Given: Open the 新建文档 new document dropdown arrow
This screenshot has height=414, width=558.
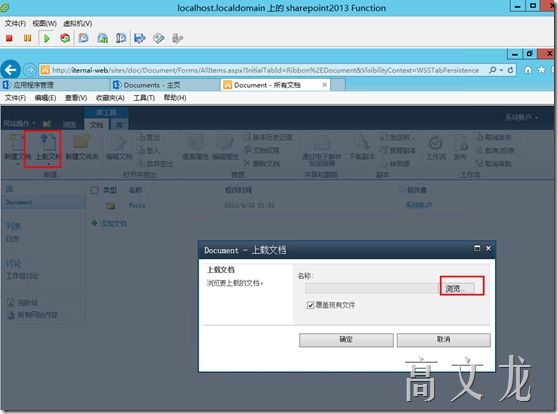Looking at the screenshot, I should (18, 164).
